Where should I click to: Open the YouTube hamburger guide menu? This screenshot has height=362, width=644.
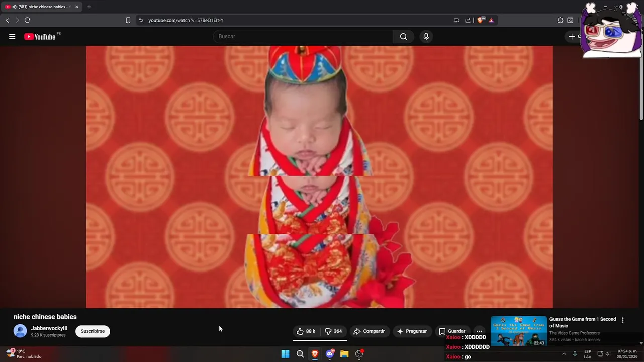click(x=12, y=36)
